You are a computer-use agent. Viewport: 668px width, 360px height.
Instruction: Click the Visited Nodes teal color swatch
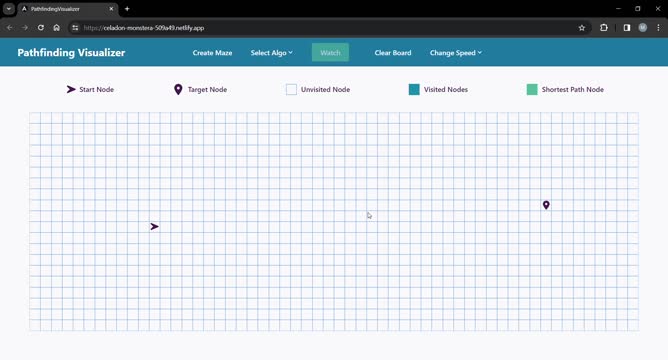point(414,89)
